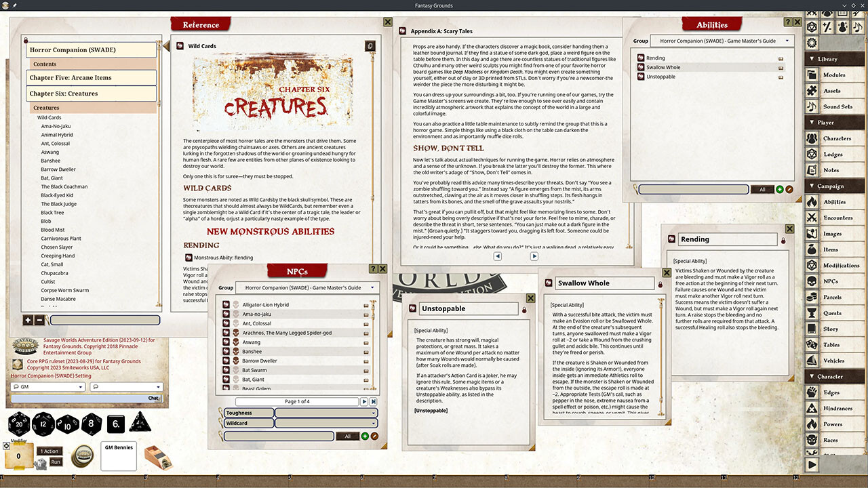Toggle the All filter in the NPCs panel
868x488 pixels.
coord(348,436)
